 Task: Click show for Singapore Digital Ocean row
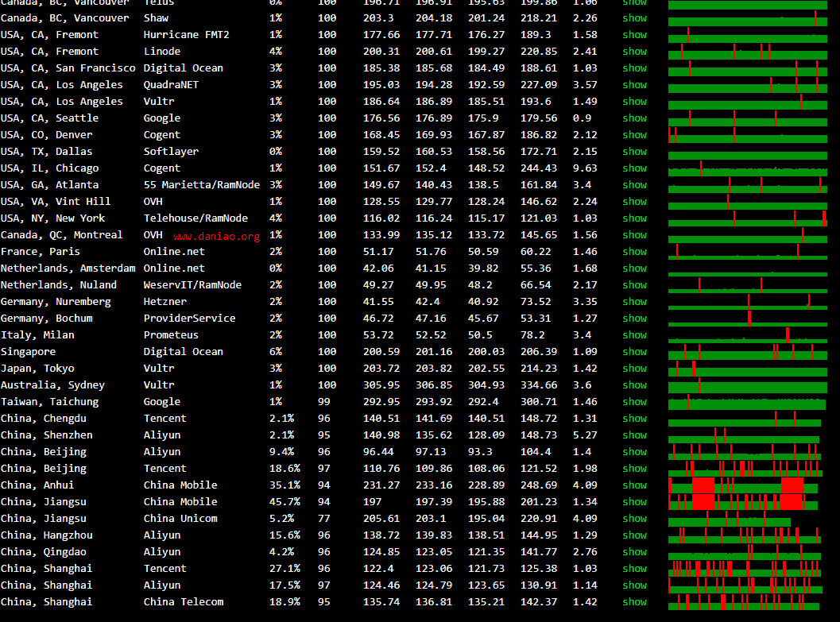635,352
